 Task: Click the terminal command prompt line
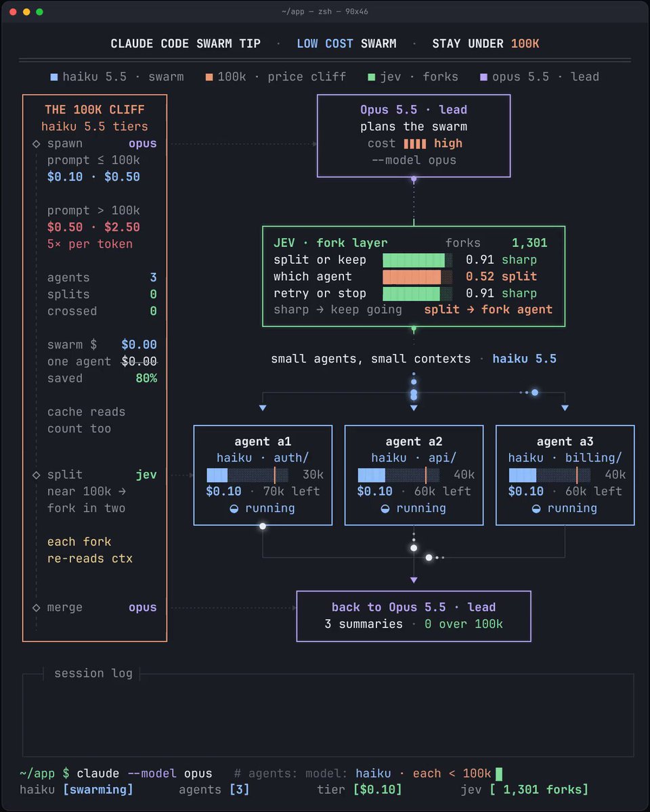[261, 773]
